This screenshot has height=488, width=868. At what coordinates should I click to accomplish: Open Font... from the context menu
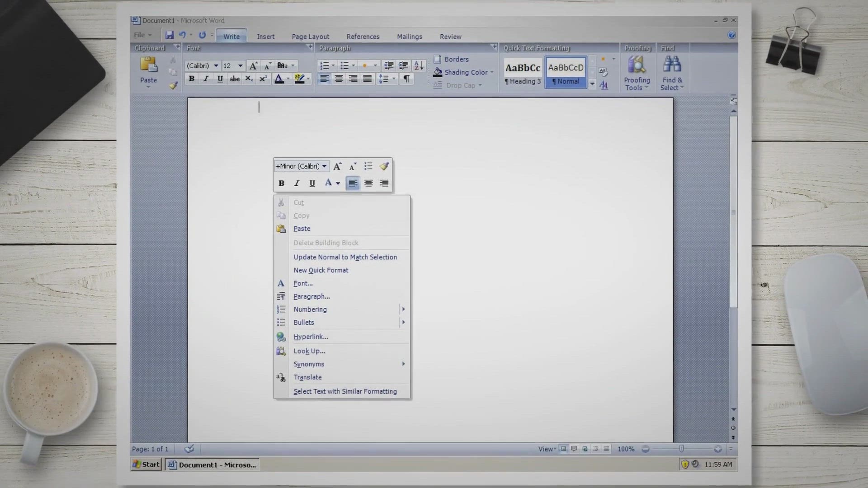342,283
